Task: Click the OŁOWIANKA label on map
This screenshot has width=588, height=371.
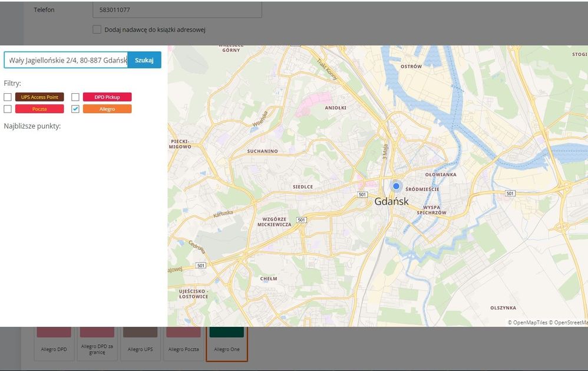Action: [x=441, y=175]
